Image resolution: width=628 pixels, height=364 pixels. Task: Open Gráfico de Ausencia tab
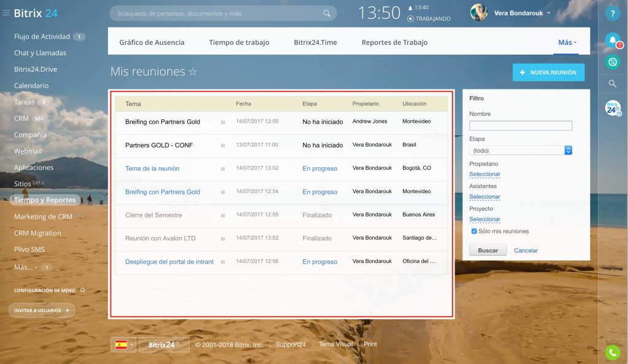pos(152,42)
